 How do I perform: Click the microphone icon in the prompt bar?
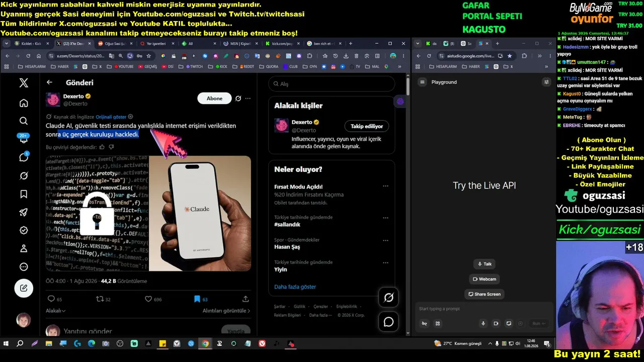[484, 323]
